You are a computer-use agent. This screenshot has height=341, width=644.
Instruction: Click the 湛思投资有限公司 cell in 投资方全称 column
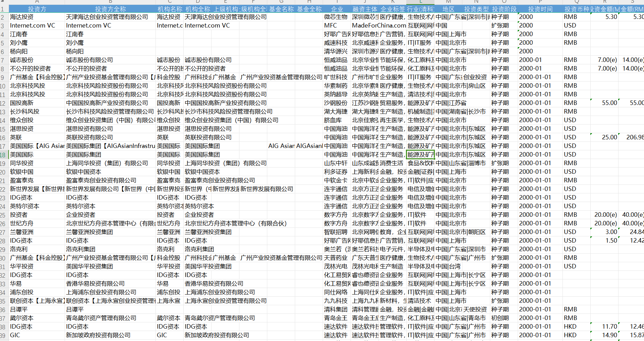pos(110,129)
